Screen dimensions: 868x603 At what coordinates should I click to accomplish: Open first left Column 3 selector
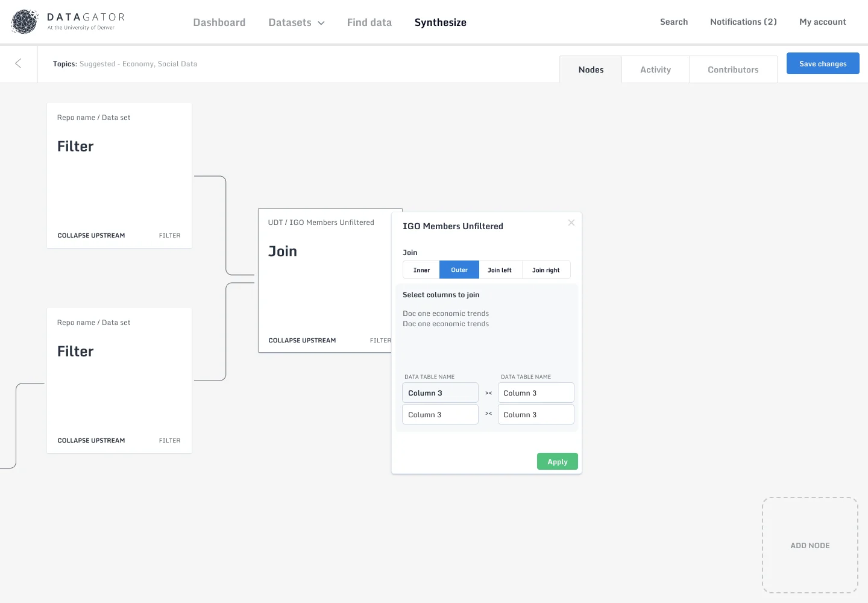coord(440,393)
